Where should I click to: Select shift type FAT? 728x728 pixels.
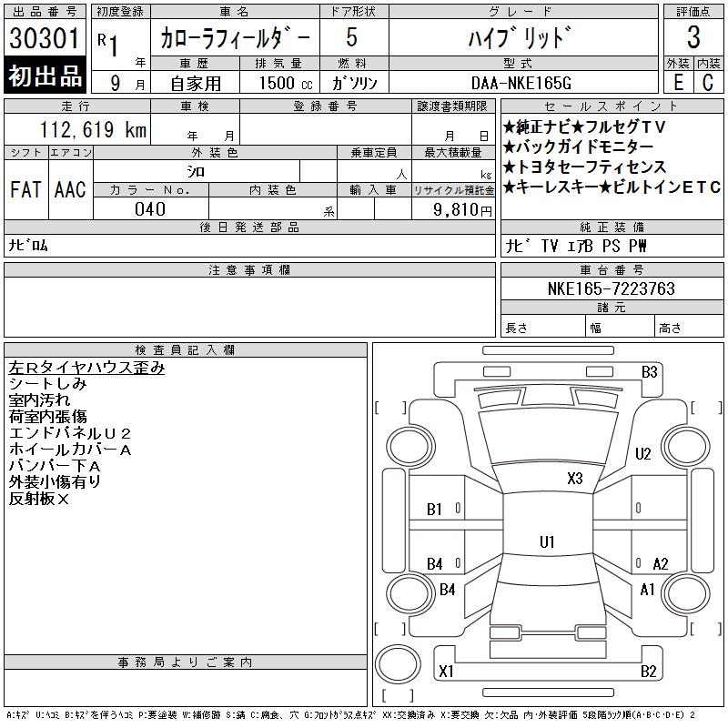pos(26,190)
